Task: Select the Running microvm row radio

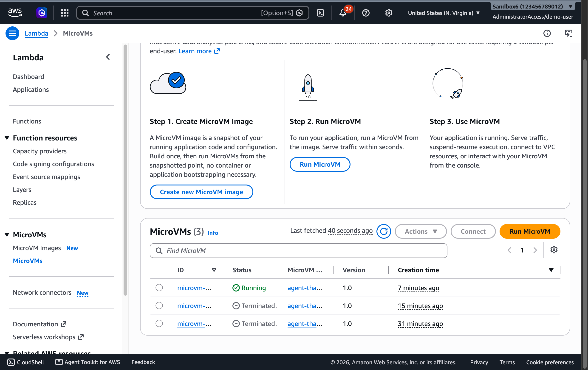Action: [159, 288]
